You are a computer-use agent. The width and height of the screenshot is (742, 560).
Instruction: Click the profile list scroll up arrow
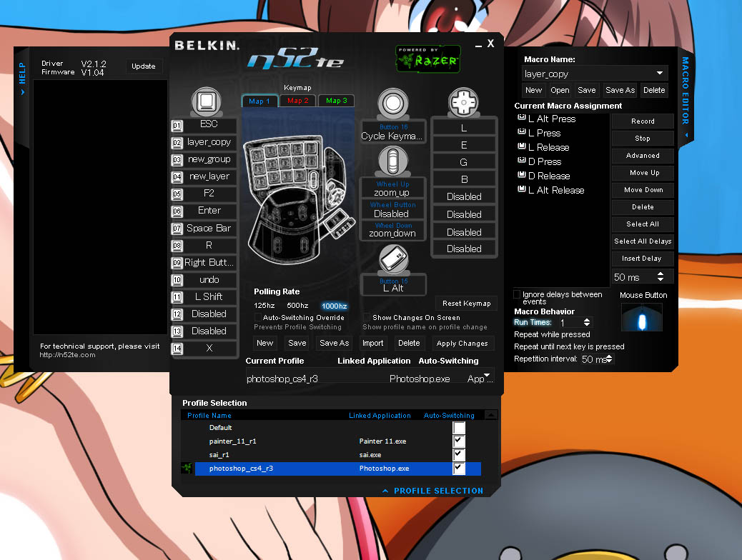point(491,415)
